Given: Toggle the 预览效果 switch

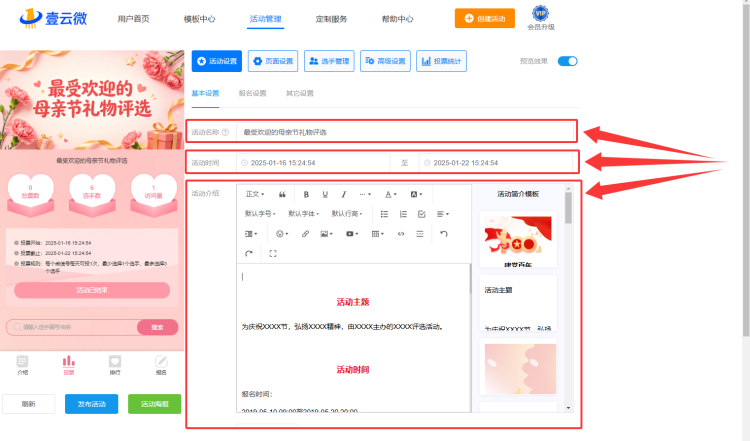Looking at the screenshot, I should 568,61.
